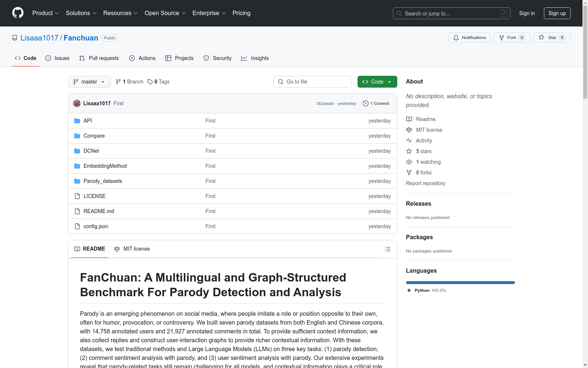Click the Compare folder icon

coord(77,136)
